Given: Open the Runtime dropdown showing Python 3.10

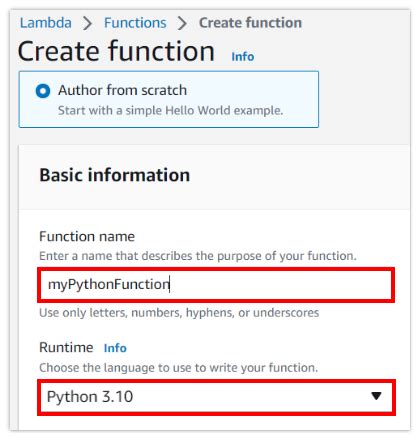Looking at the screenshot, I should click(x=216, y=397).
